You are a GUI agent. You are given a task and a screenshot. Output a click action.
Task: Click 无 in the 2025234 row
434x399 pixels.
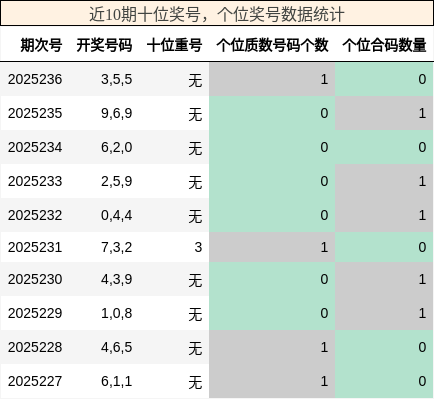[x=195, y=148]
